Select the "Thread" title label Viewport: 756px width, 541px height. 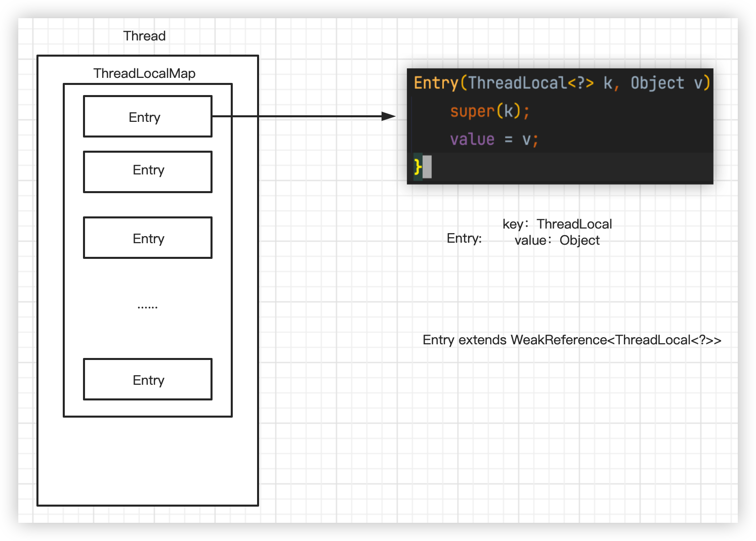144,36
